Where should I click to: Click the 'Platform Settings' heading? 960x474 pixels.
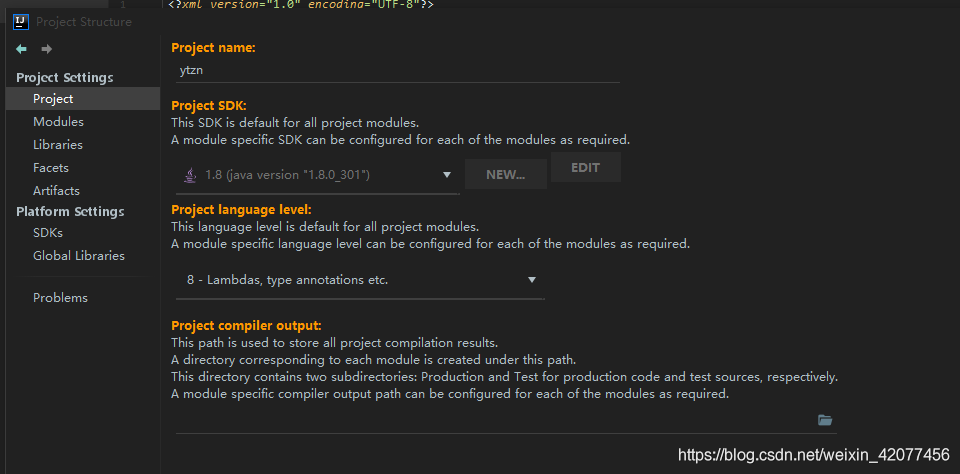click(70, 211)
